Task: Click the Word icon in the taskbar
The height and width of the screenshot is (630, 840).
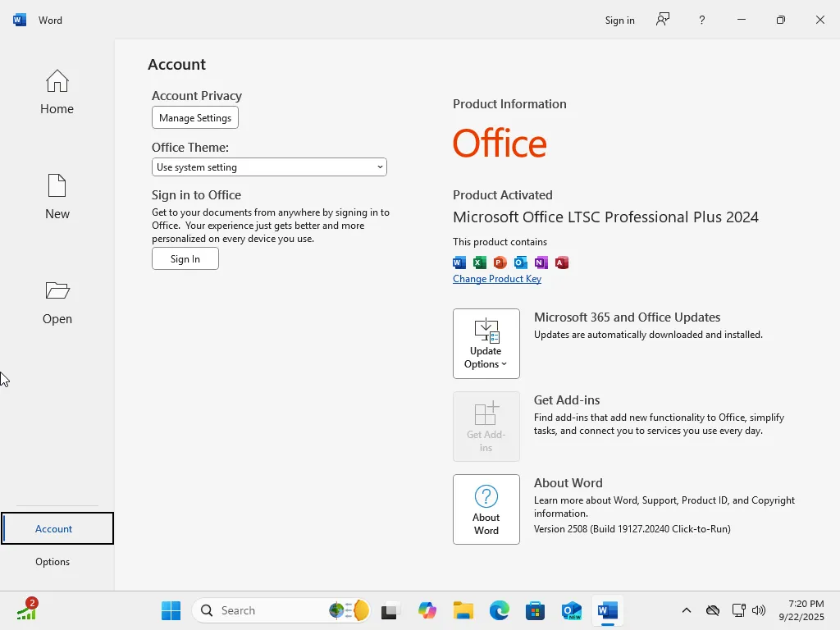Action: click(608, 610)
